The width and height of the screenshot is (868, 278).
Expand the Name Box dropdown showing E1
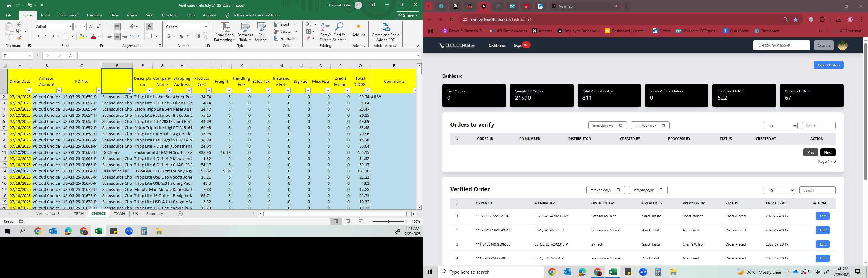(30, 56)
